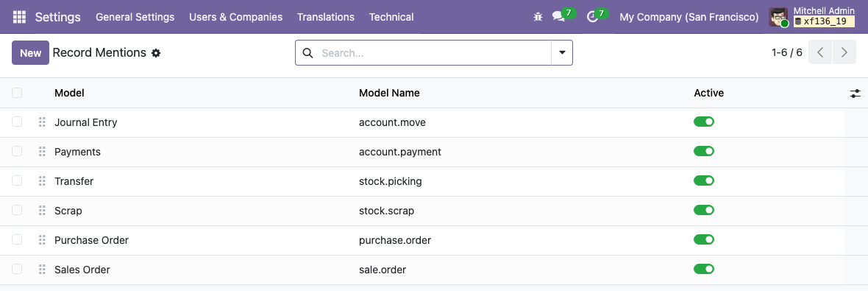Open General Settings menu

tap(135, 17)
